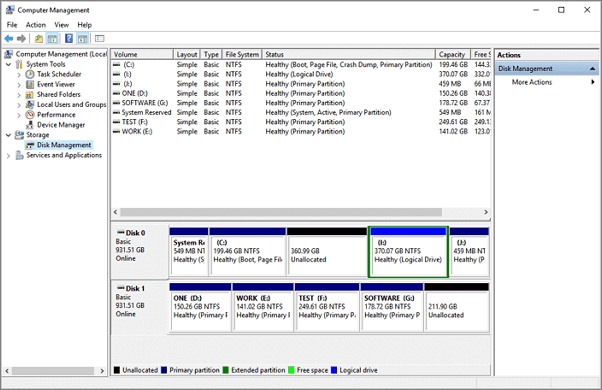Select the Disk 0 label panel

(x=140, y=251)
